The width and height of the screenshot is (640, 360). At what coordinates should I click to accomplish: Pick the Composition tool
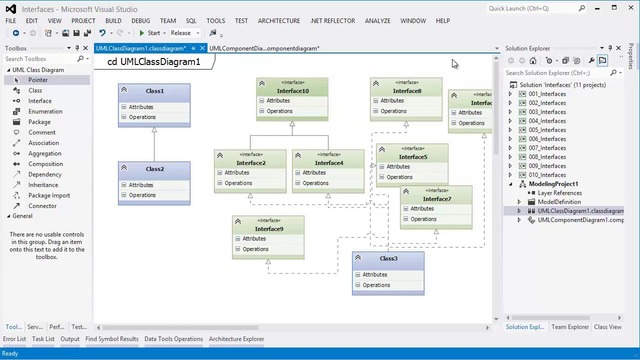coord(47,164)
